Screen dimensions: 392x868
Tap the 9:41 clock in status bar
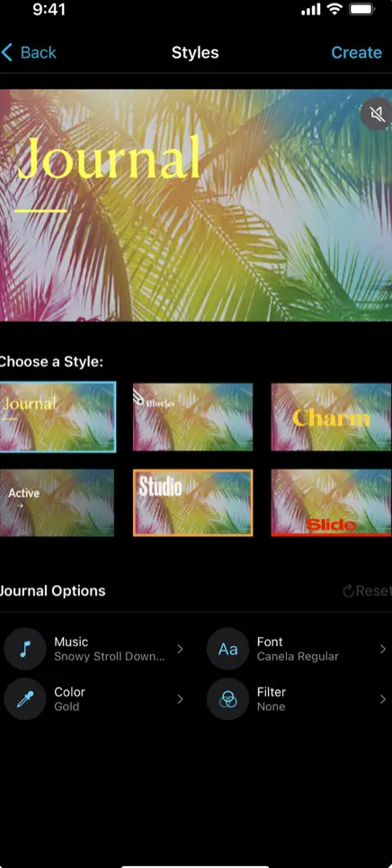(49, 9)
